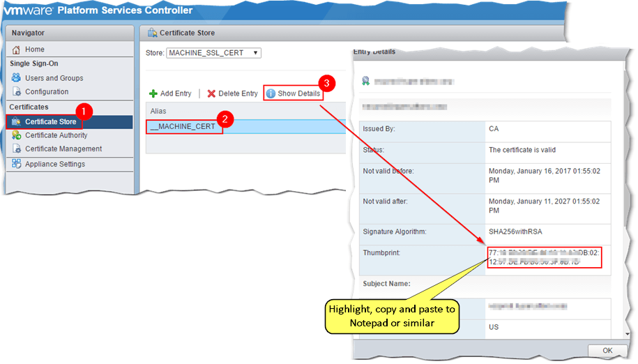The height and width of the screenshot is (364, 638).
Task: Click the Certificate Store icon in Navigator
Action: [16, 121]
